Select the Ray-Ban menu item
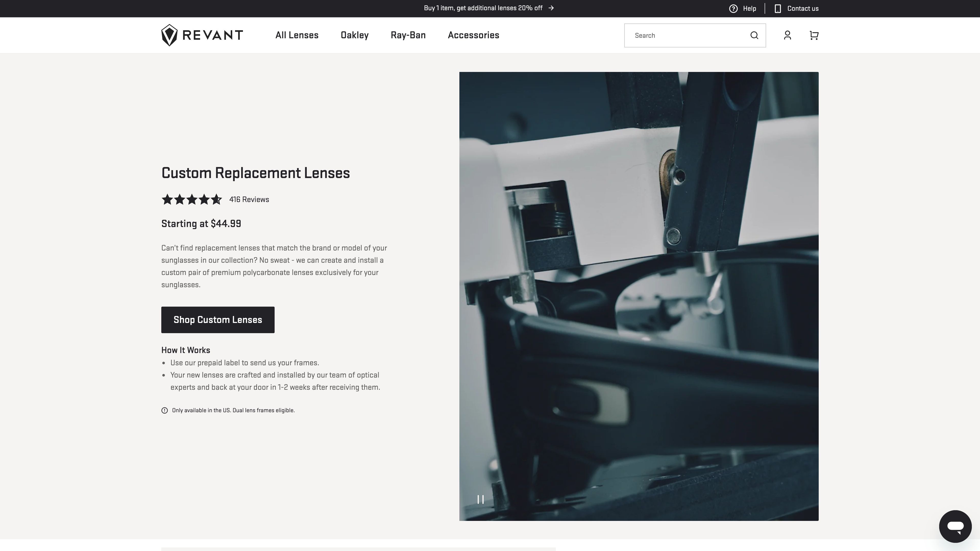Image resolution: width=980 pixels, height=551 pixels. [408, 35]
